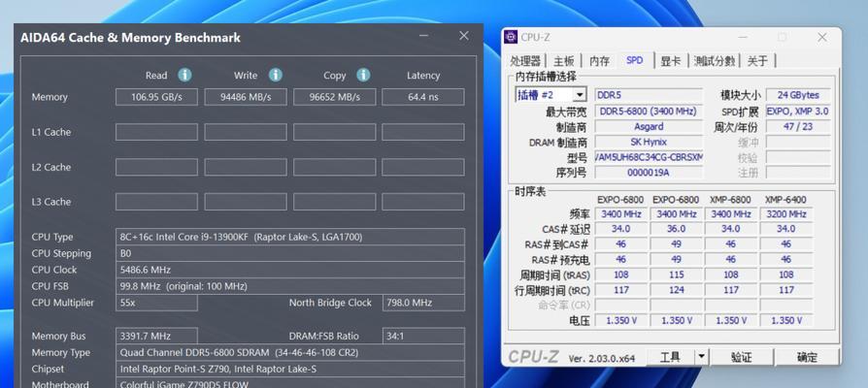The image size is (868, 388).
Task: Click the XMP-6800 column header
Action: [x=731, y=200]
